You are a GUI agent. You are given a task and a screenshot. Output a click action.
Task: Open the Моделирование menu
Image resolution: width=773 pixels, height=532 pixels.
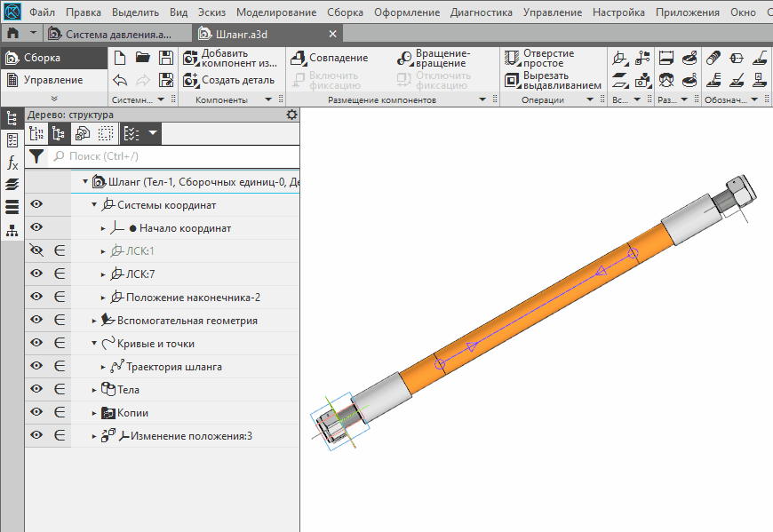277,12
